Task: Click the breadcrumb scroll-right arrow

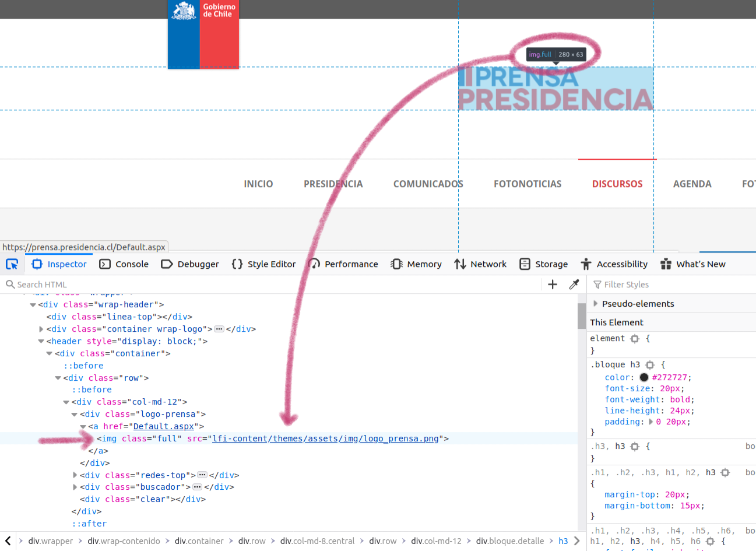Action: point(577,541)
